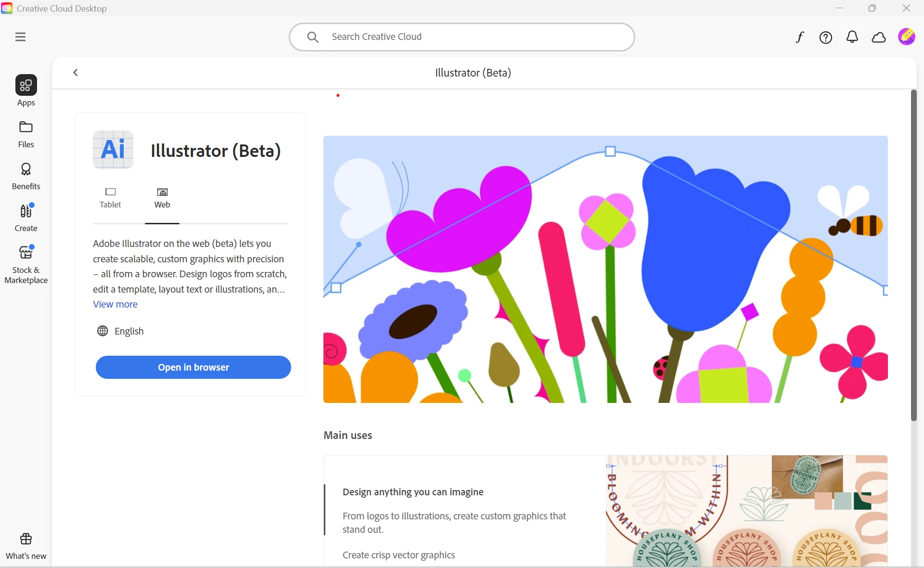This screenshot has width=924, height=568.
Task: Open Stock & Marketplace
Action: [x=26, y=264]
